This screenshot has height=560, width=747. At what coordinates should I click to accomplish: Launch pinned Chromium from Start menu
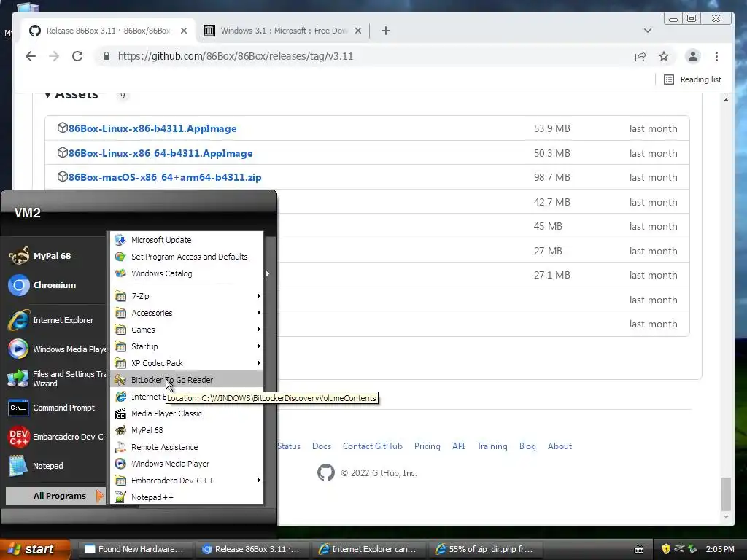(55, 285)
